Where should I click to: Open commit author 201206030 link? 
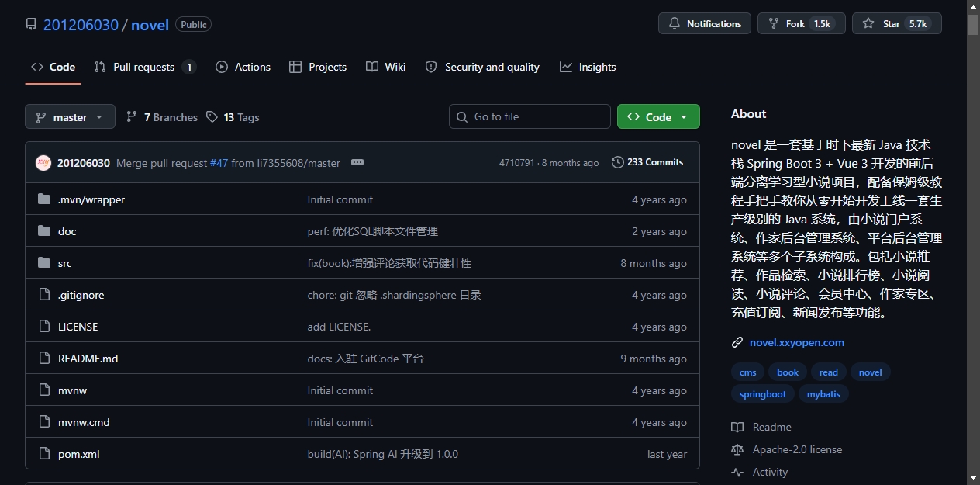pyautogui.click(x=84, y=163)
